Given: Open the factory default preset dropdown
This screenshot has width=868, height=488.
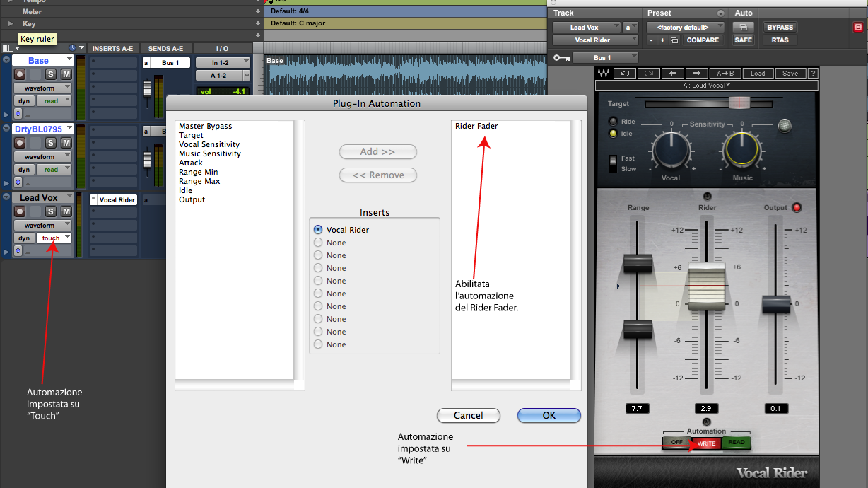Looking at the screenshot, I should pos(685,27).
